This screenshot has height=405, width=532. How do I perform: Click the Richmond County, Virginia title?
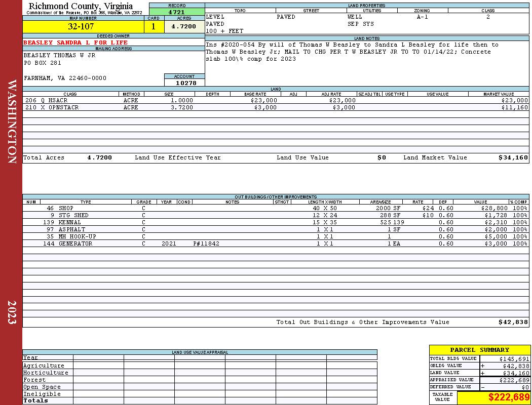[81, 6]
